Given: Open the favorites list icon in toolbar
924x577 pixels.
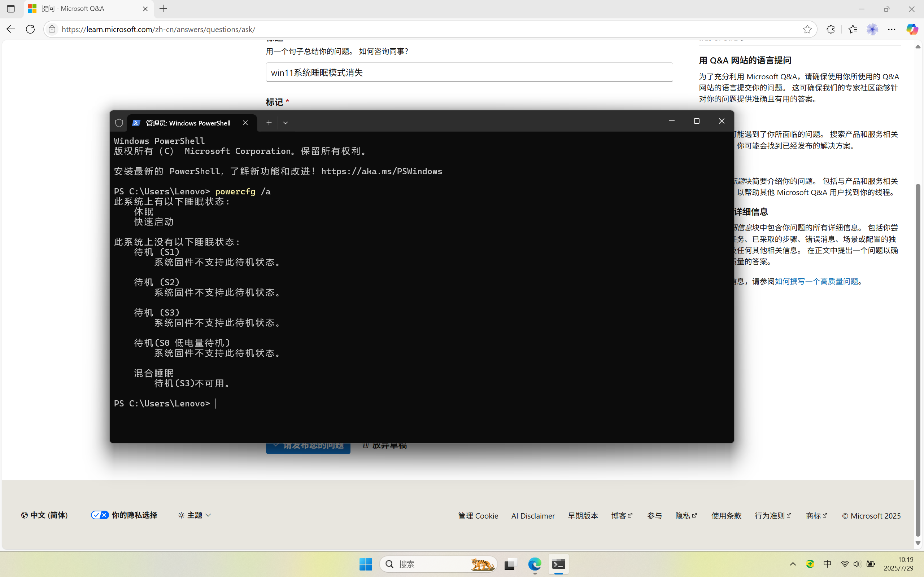Looking at the screenshot, I should tap(853, 29).
